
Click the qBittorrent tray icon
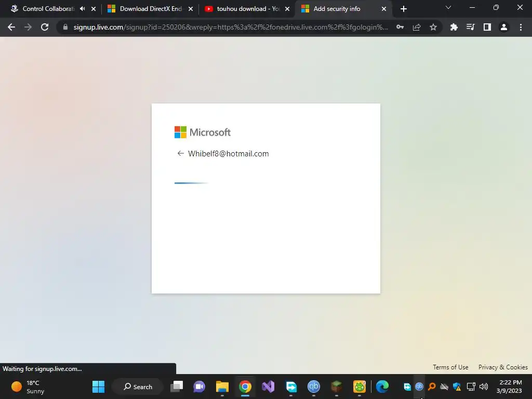pyautogui.click(x=419, y=387)
